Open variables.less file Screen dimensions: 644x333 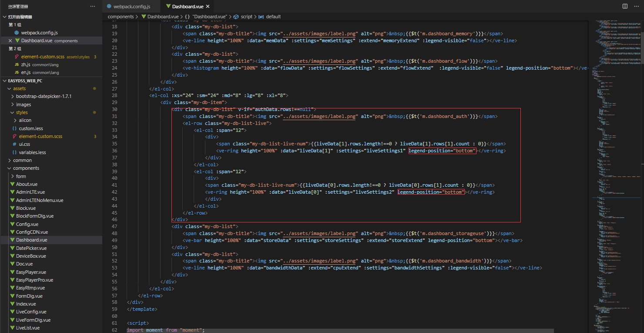(x=51, y=152)
